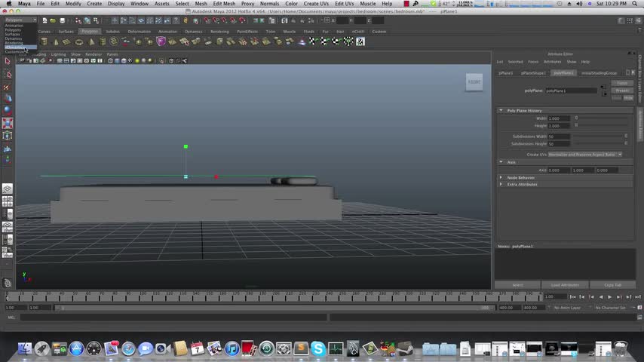
Task: Expand the Node Behavior section
Action: pyautogui.click(x=520, y=177)
